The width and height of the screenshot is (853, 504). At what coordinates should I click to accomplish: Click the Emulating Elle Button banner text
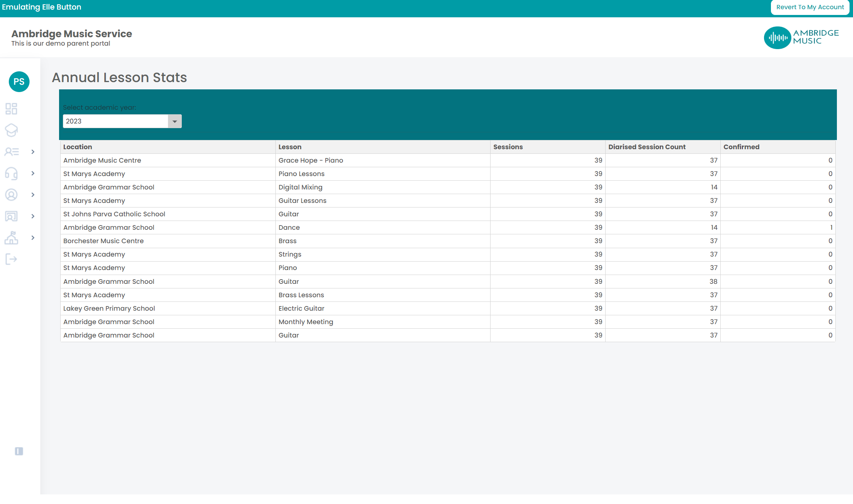coord(41,7)
